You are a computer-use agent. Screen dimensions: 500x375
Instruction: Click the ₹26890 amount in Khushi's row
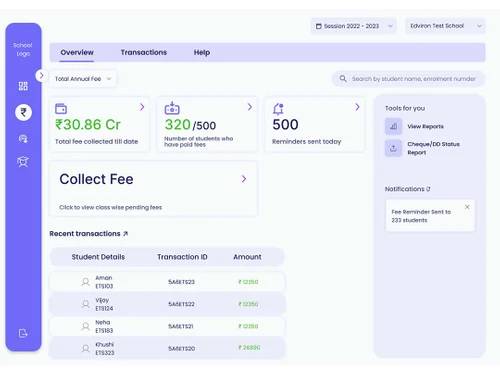click(249, 348)
